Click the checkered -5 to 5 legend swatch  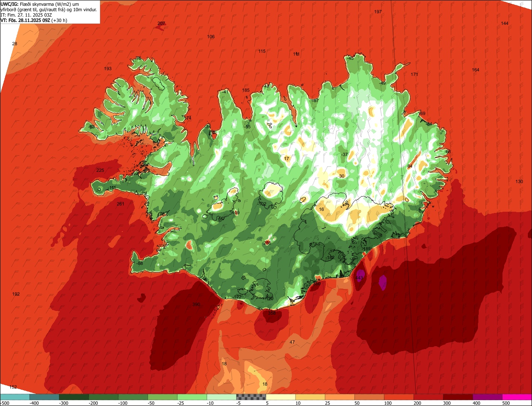(251, 397)
